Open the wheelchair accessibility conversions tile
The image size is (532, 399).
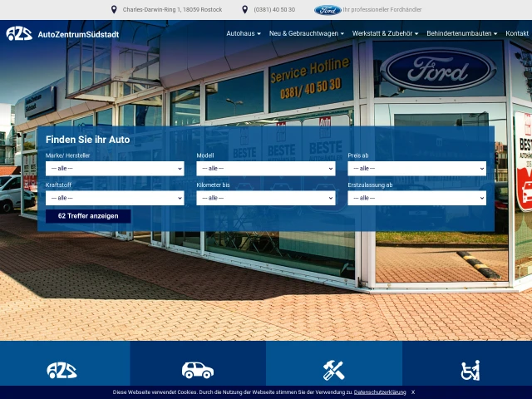click(x=469, y=370)
